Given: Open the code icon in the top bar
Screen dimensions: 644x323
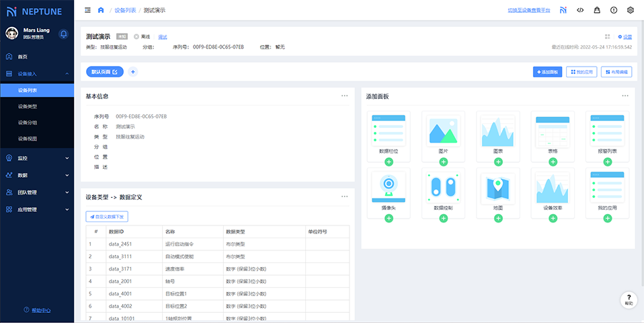Looking at the screenshot, I should (580, 10).
